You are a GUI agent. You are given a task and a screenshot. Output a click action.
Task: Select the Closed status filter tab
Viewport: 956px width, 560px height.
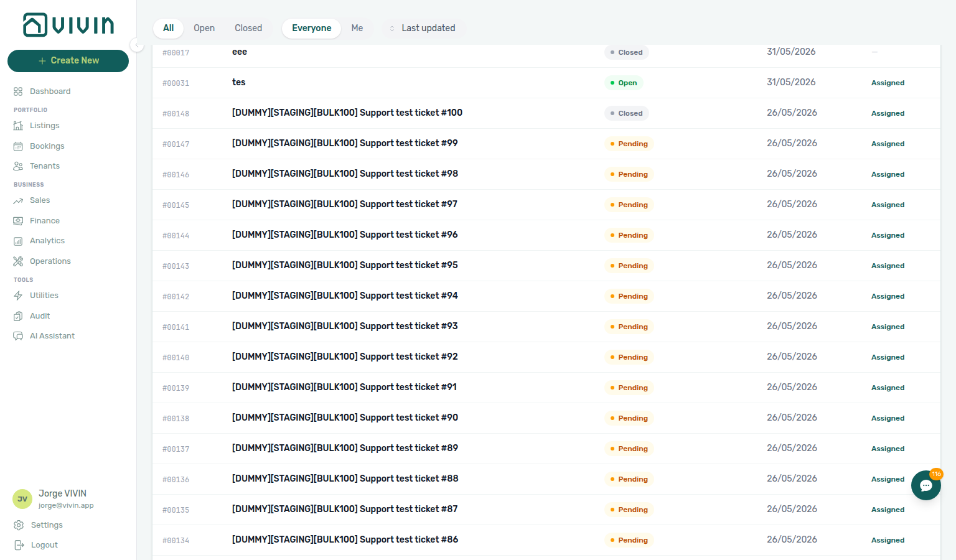[248, 28]
